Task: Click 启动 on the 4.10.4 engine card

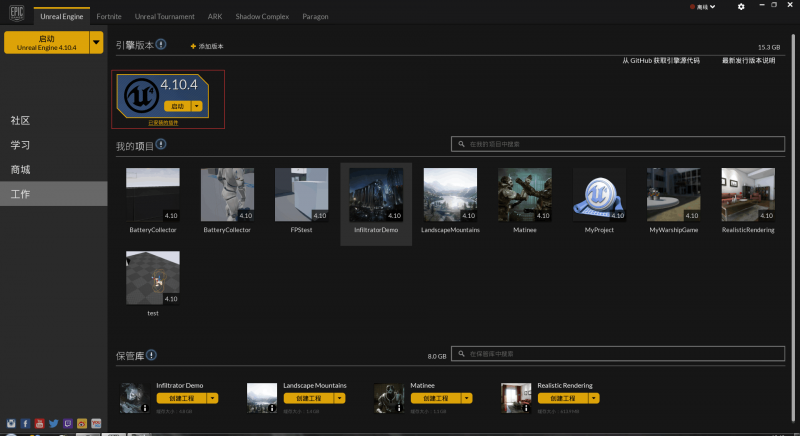Action: click(x=178, y=106)
